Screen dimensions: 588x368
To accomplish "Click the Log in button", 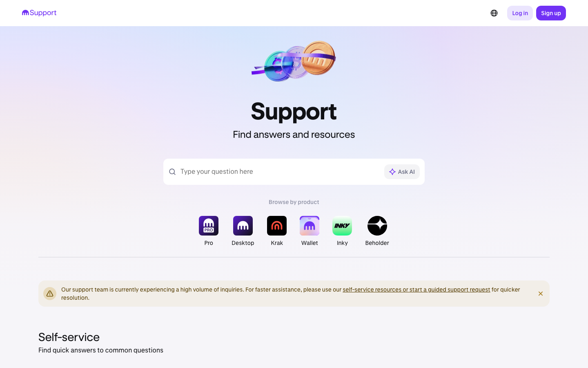I will pos(520,13).
